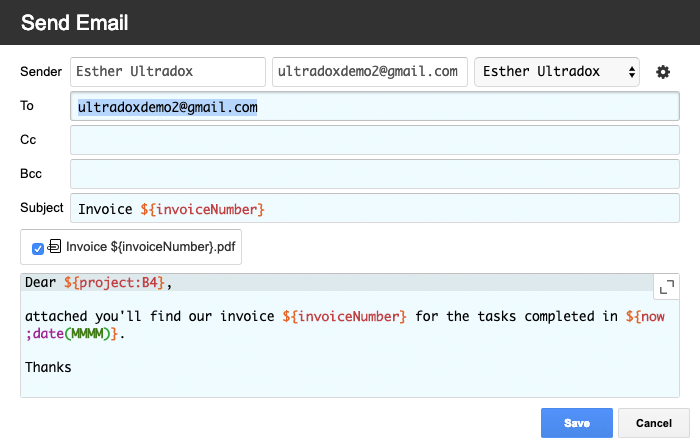This screenshot has width=700, height=448.
Task: Click the ${invoiceNumber} variable in Subject
Action: [202, 209]
